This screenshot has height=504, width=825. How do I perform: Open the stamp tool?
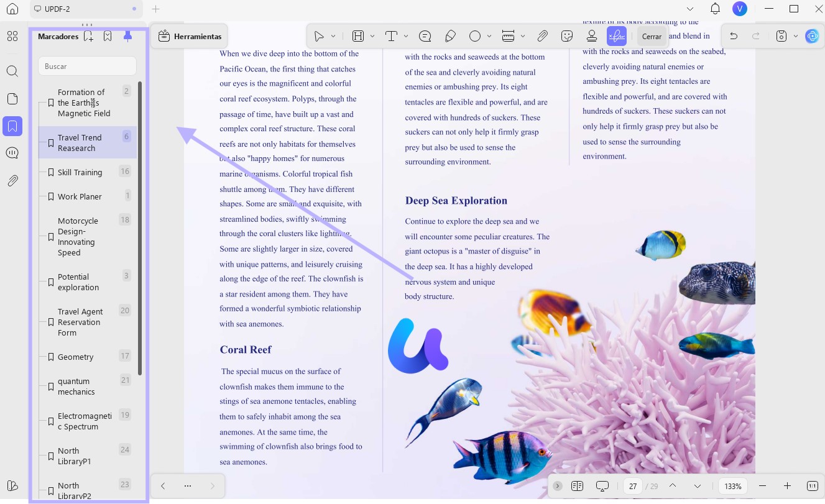tap(592, 37)
